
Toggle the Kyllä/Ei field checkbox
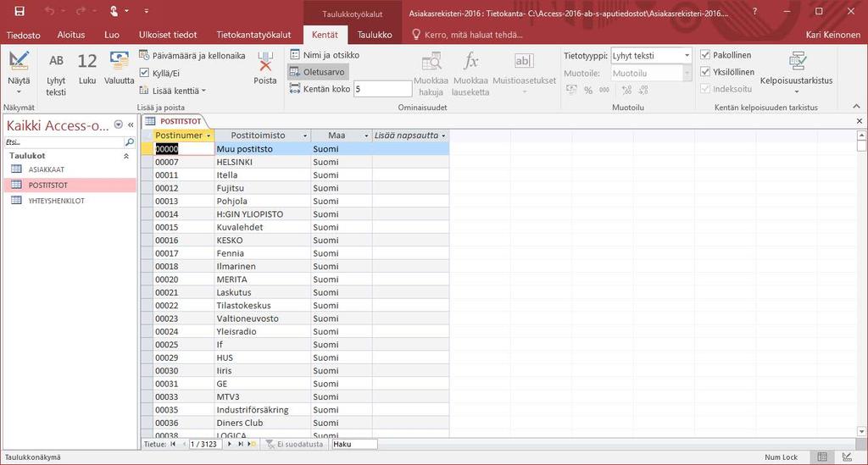144,73
